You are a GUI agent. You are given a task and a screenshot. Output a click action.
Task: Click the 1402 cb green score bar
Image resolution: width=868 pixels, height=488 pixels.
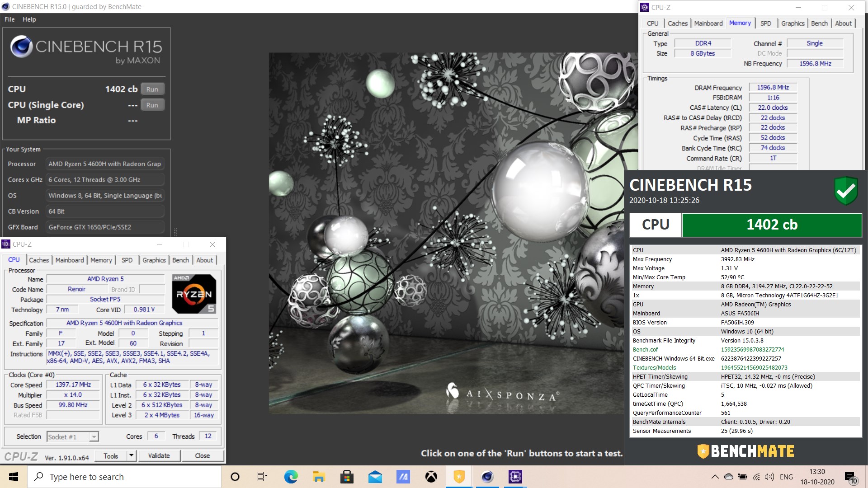tap(772, 225)
